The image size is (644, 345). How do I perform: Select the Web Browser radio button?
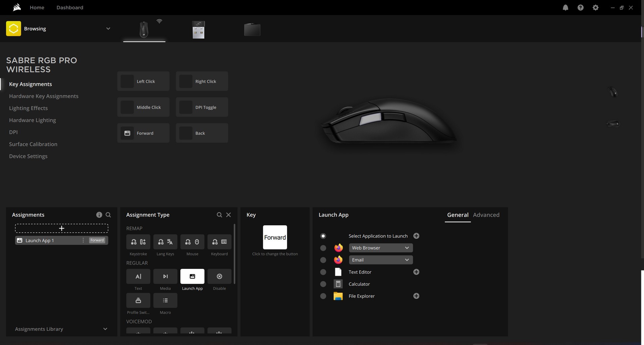click(x=323, y=248)
